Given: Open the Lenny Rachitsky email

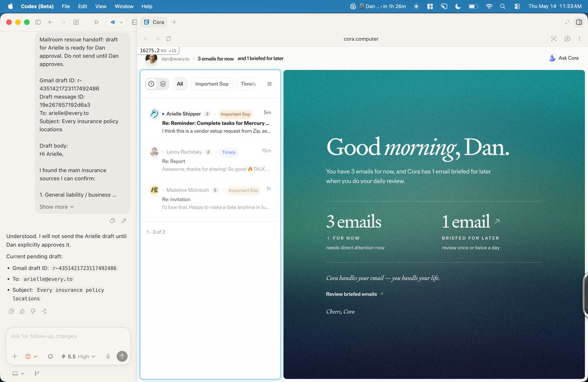Looking at the screenshot, I should [x=210, y=160].
